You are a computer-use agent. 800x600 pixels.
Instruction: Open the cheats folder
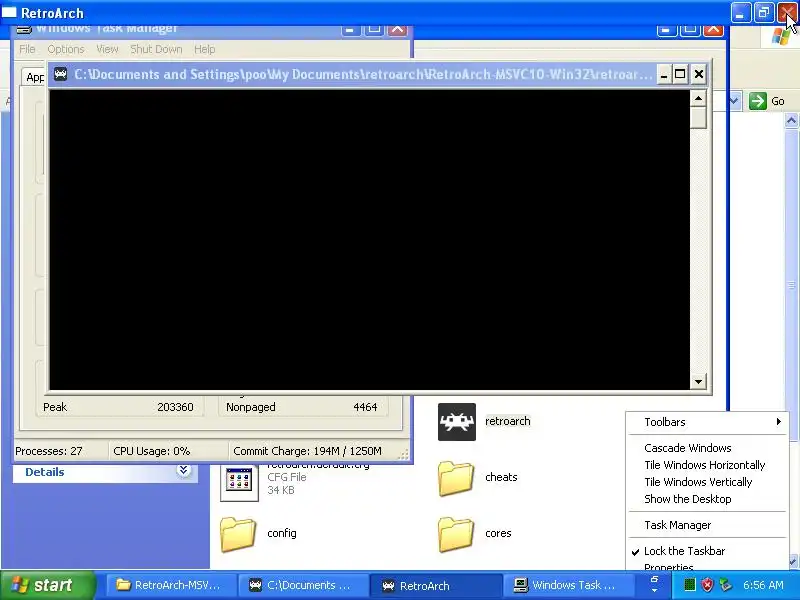pyautogui.click(x=456, y=478)
